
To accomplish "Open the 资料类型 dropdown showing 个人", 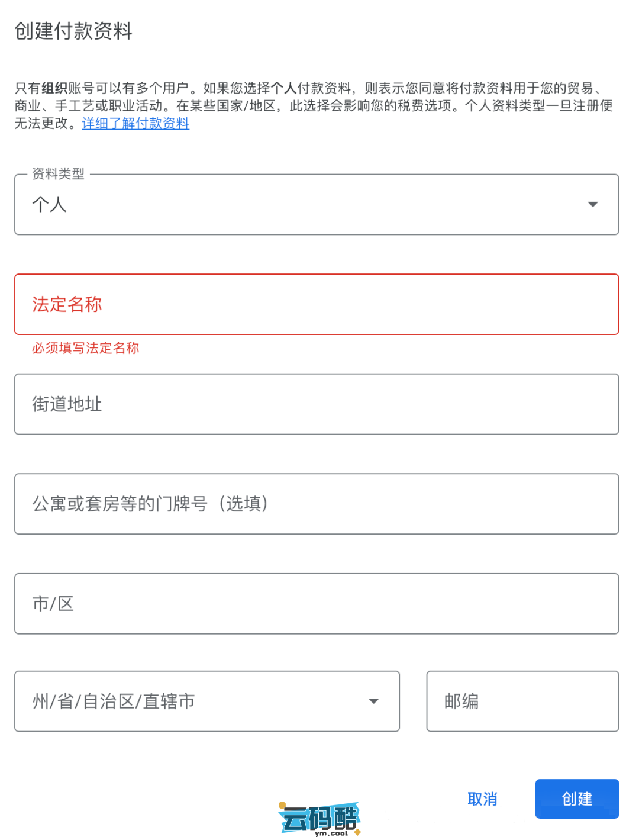I will (317, 204).
